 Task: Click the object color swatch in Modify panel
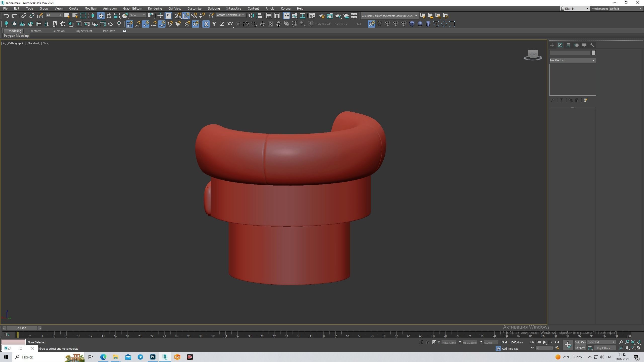coord(593,53)
